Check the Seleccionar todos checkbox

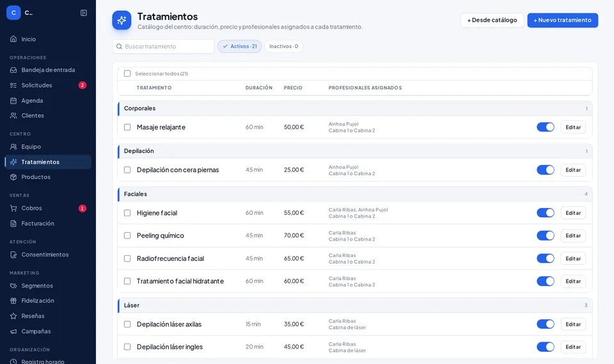(127, 74)
